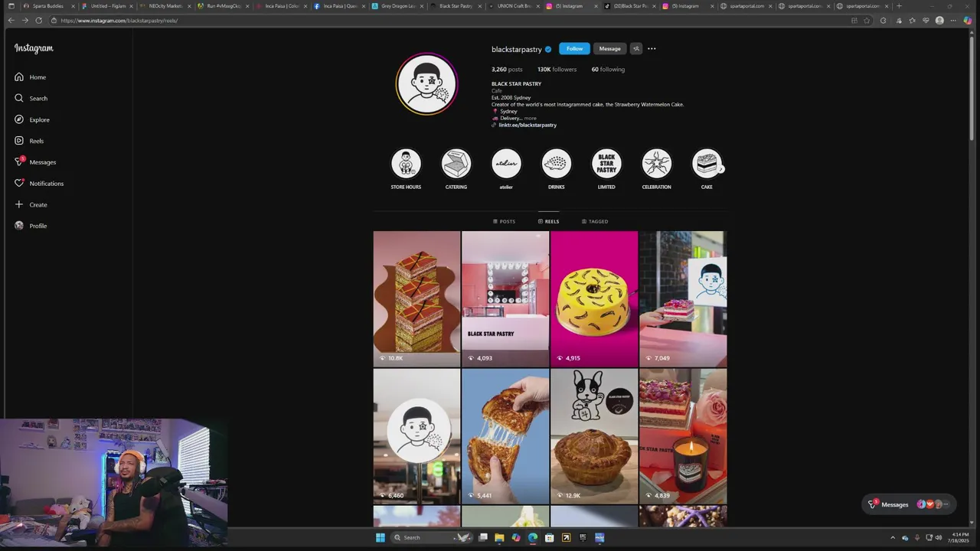Open Messages in the left sidebar
Image resolution: width=980 pixels, height=551 pixels.
click(x=35, y=161)
